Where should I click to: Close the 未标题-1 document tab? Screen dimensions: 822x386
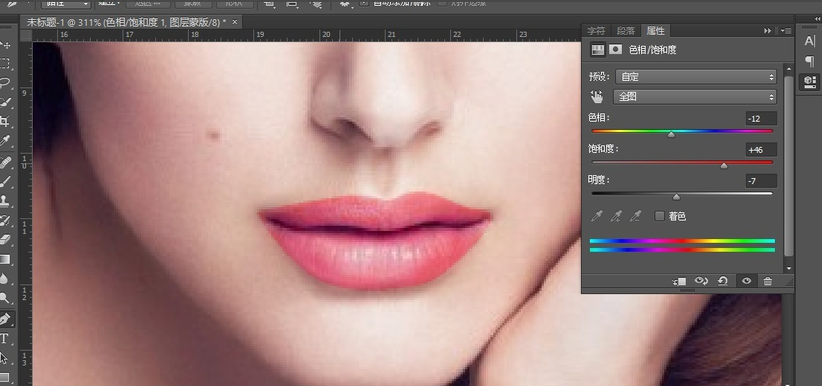(234, 22)
